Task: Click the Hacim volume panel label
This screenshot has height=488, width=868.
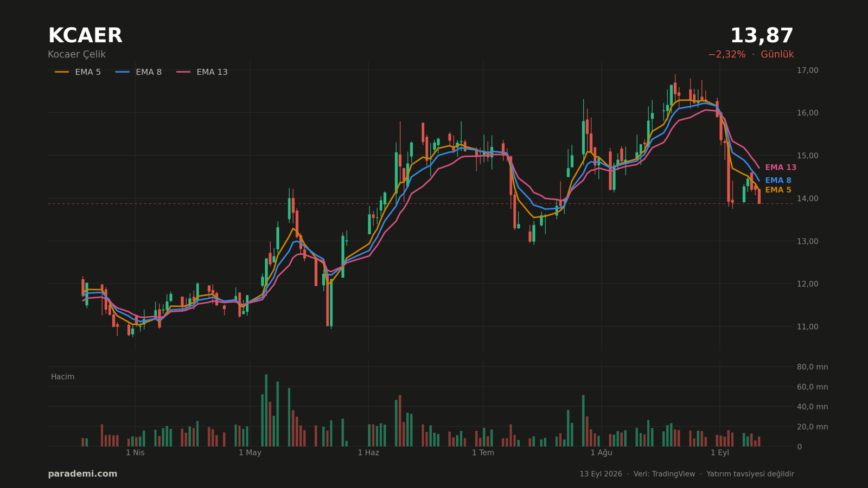Action: (63, 377)
